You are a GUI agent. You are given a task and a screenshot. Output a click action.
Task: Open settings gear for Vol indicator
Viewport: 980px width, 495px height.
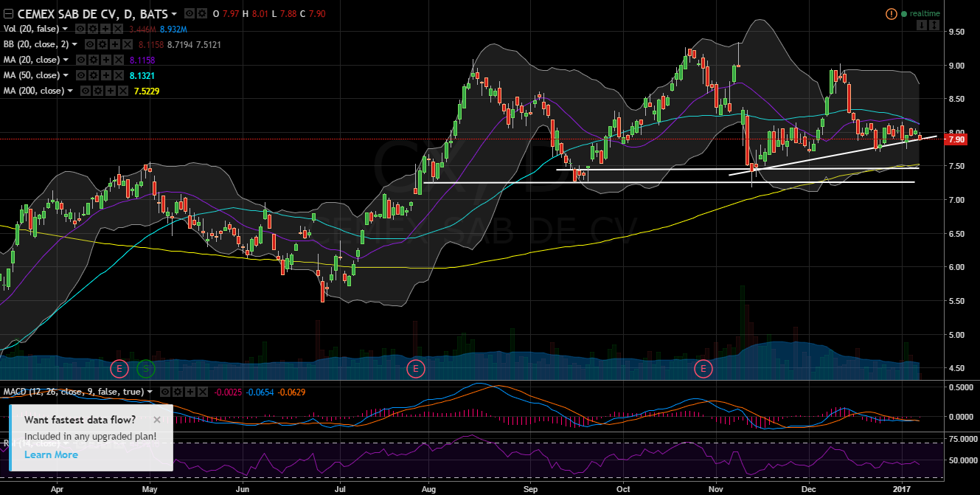click(94, 29)
